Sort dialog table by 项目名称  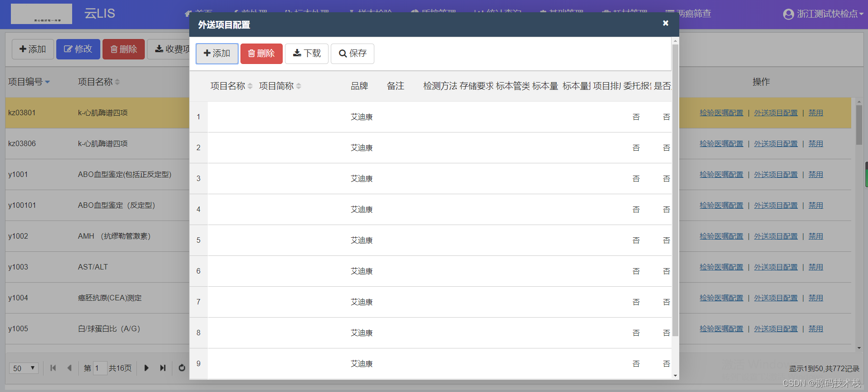tap(231, 86)
